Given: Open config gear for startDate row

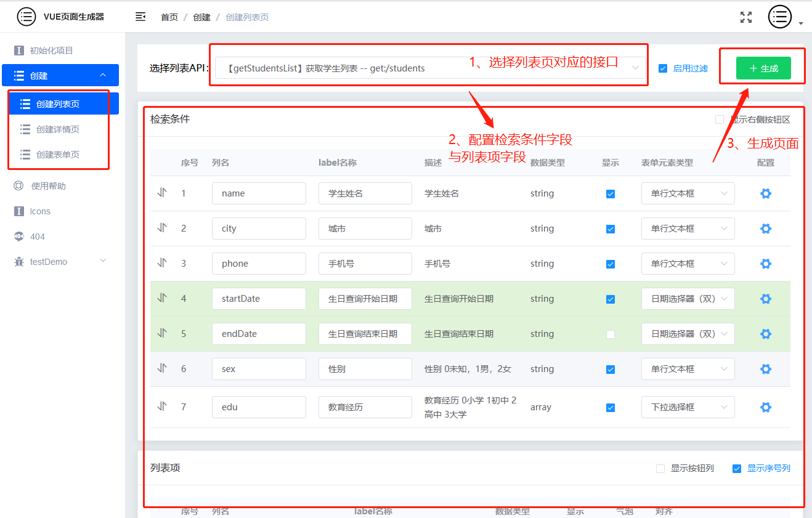Looking at the screenshot, I should click(766, 299).
